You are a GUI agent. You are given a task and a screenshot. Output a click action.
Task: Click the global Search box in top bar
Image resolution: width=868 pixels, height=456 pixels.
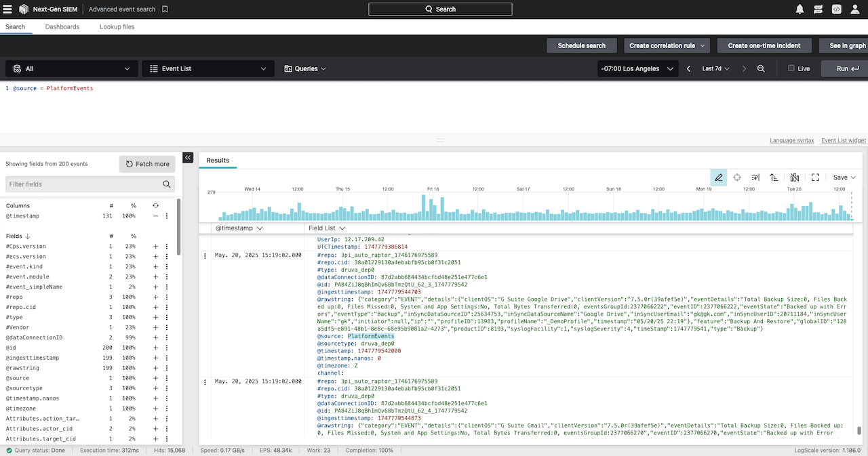pyautogui.click(x=440, y=9)
